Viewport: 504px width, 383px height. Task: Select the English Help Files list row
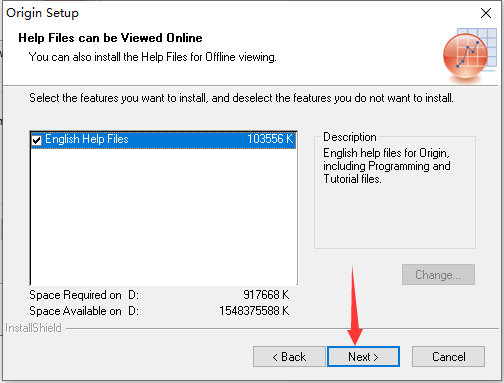coord(163,140)
